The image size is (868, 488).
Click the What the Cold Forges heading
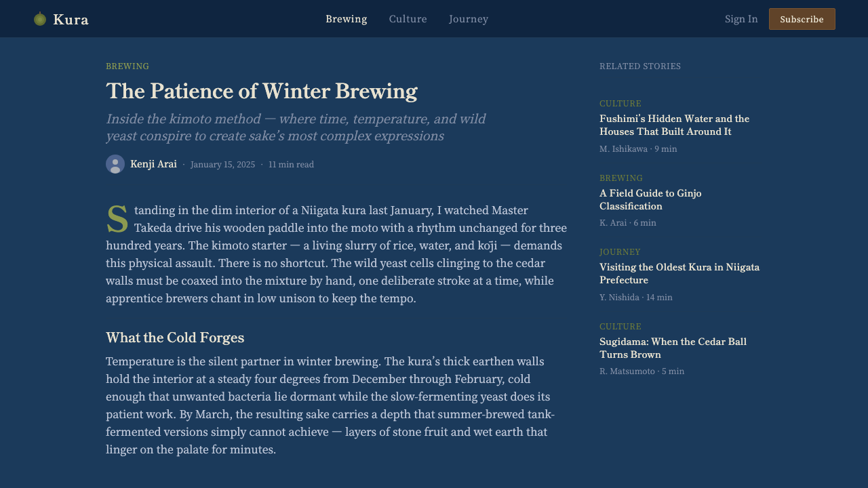[175, 338]
